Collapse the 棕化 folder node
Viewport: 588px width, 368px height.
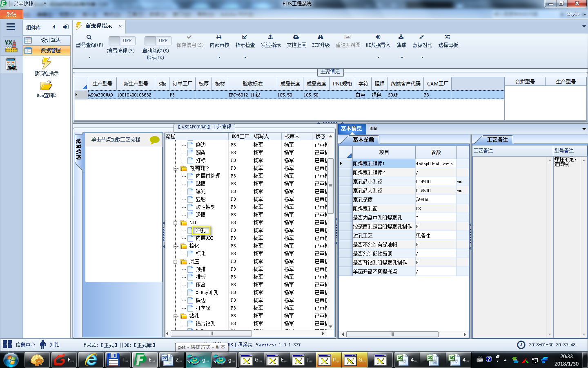175,246
